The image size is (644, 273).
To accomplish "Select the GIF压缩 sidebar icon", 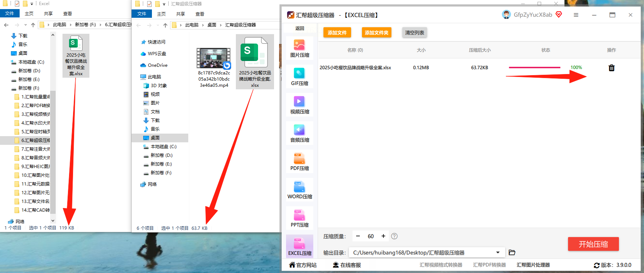I will point(299,77).
